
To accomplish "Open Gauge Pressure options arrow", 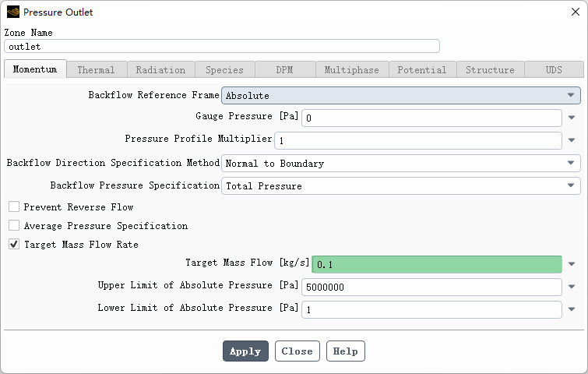I will pos(572,118).
